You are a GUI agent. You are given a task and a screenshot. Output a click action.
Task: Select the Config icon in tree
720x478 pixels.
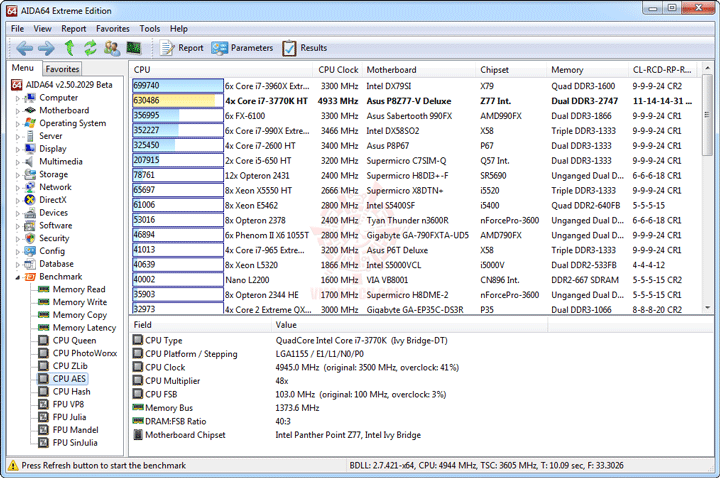click(30, 251)
